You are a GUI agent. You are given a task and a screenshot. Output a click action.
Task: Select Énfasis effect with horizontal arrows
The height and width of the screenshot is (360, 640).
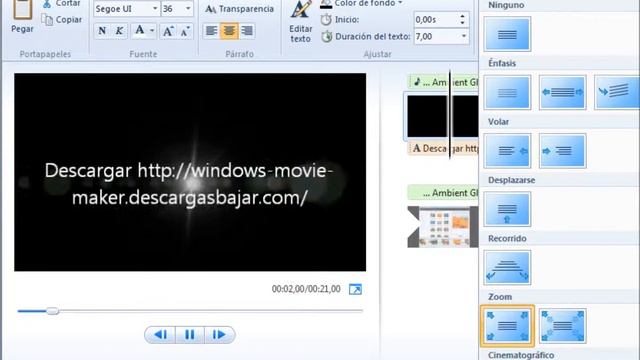[562, 92]
